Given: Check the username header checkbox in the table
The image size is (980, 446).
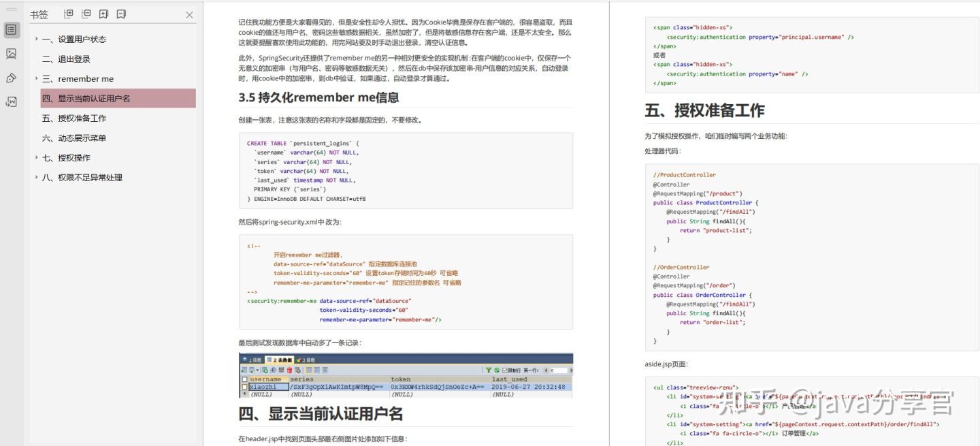Looking at the screenshot, I should tap(245, 379).
